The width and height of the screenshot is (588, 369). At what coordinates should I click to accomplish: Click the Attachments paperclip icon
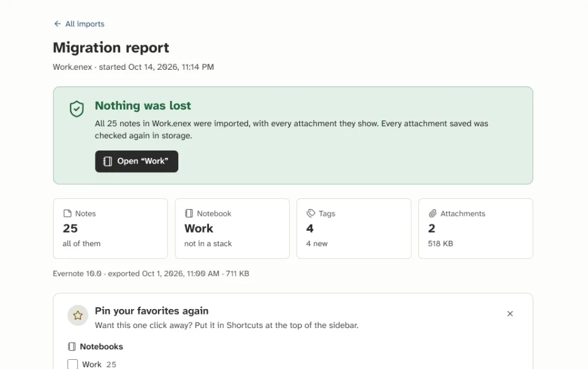(x=433, y=214)
